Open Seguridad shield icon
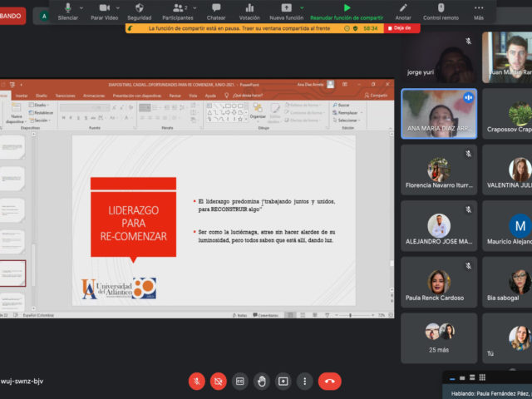 (x=140, y=7)
